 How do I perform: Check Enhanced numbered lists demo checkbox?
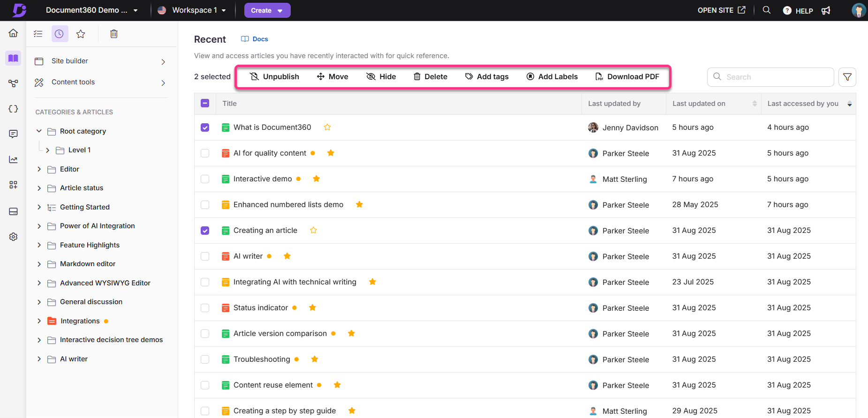click(205, 205)
